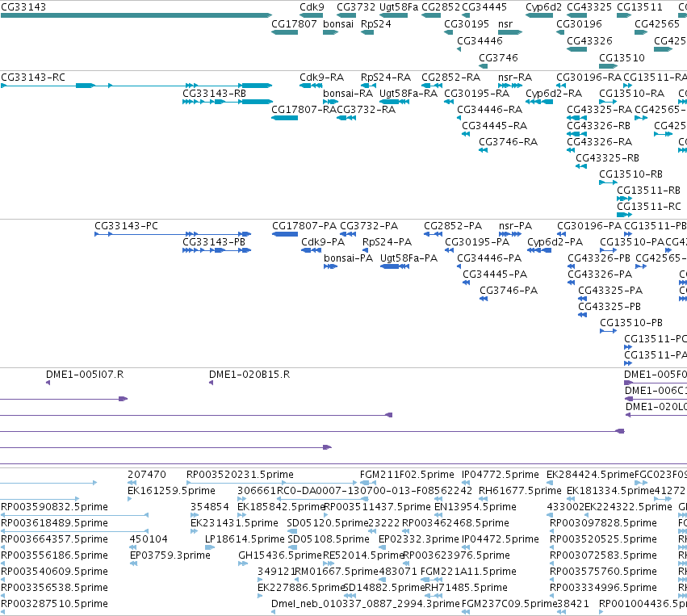Select protein RpS24-PA
The height and width of the screenshot is (616, 687).
tap(387, 242)
